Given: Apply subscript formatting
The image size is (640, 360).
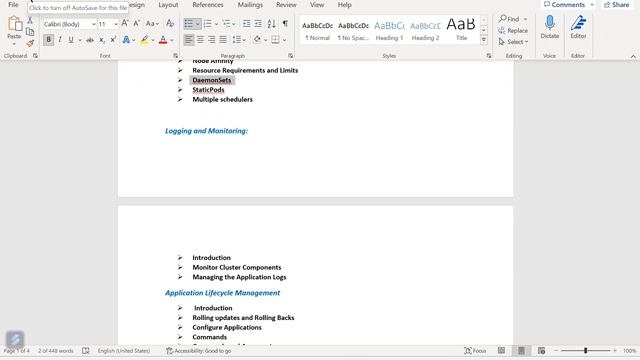Looking at the screenshot, I should (102, 40).
